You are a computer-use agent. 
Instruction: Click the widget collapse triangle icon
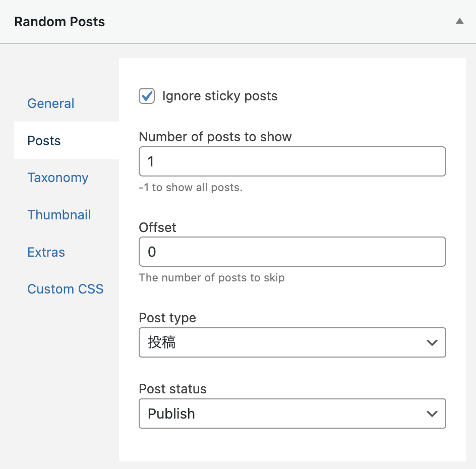(459, 21)
